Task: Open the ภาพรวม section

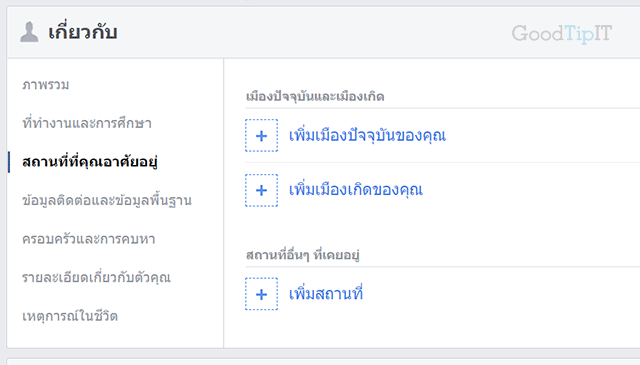Action: click(46, 85)
